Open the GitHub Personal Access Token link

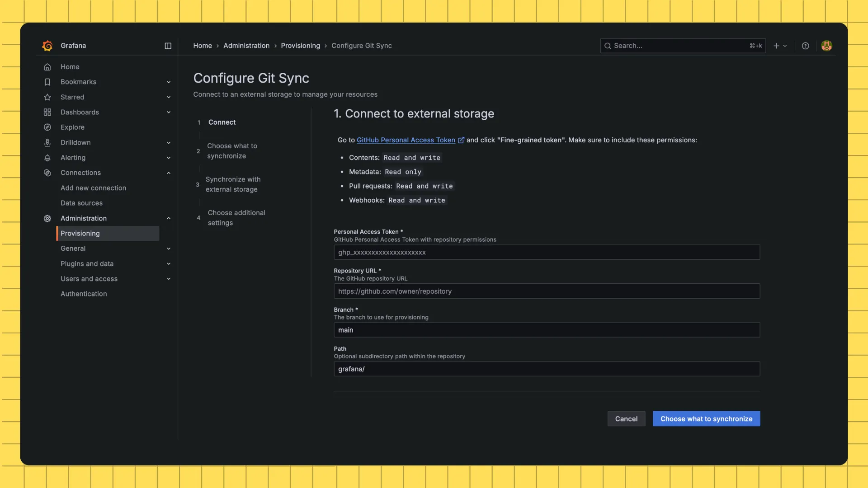click(x=406, y=140)
